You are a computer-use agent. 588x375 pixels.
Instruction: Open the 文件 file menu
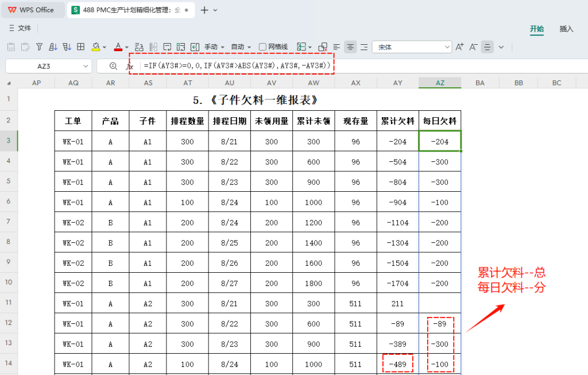click(20, 28)
